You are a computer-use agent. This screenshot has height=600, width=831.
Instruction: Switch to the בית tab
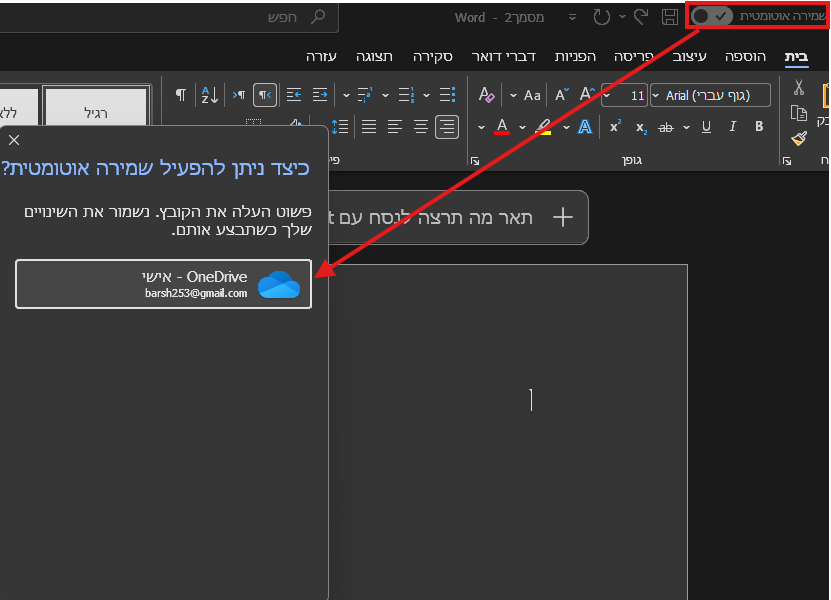click(x=796, y=57)
